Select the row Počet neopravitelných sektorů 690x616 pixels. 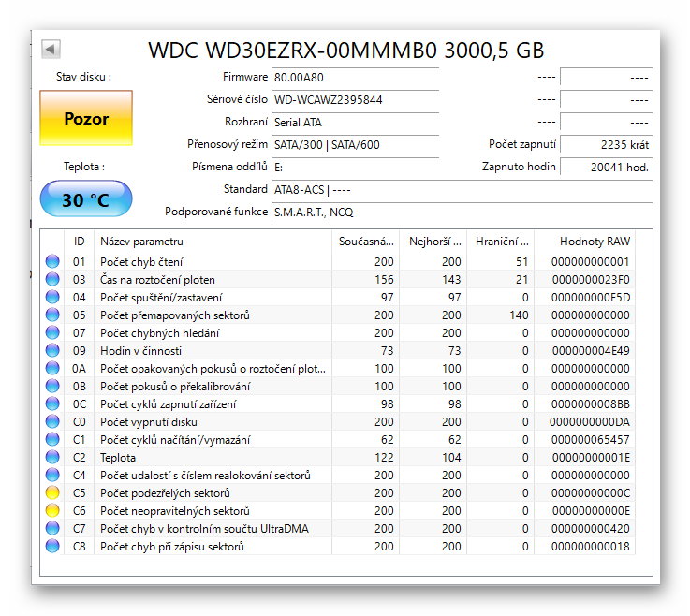coord(339,510)
